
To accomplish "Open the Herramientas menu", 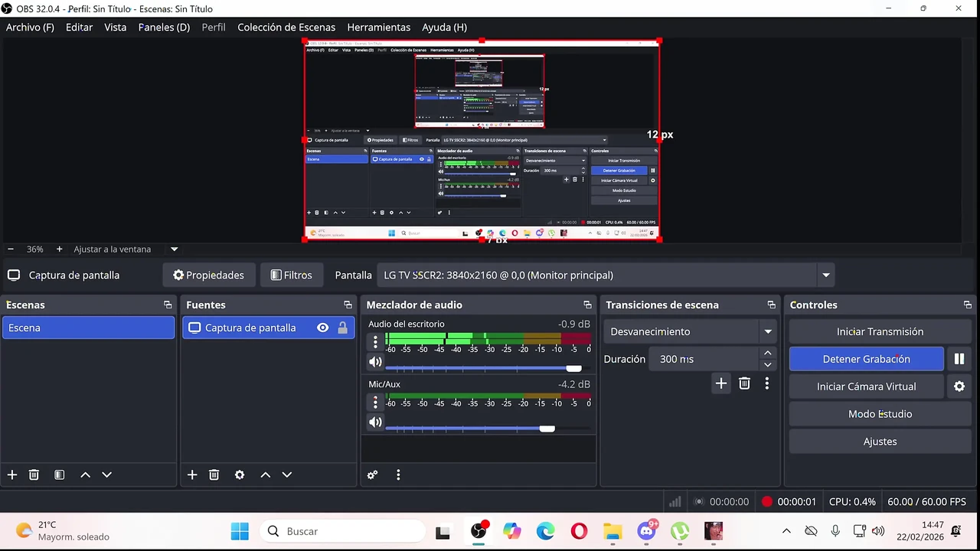I will [x=378, y=27].
